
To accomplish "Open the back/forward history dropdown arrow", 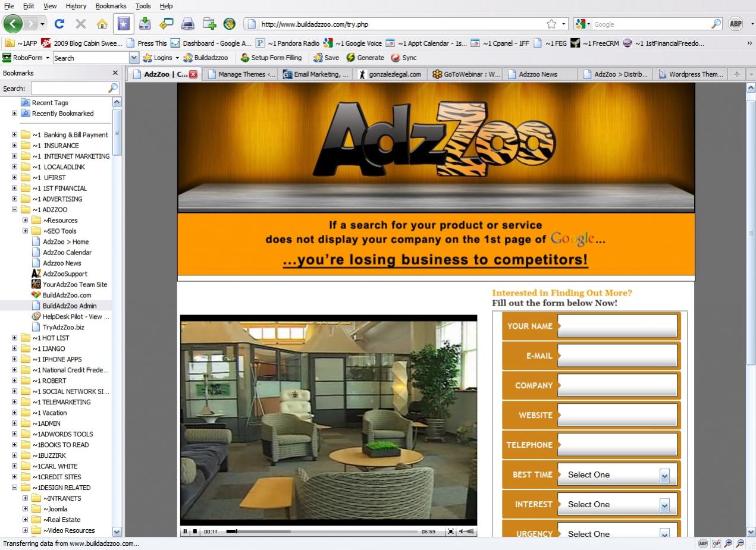I will point(43,24).
